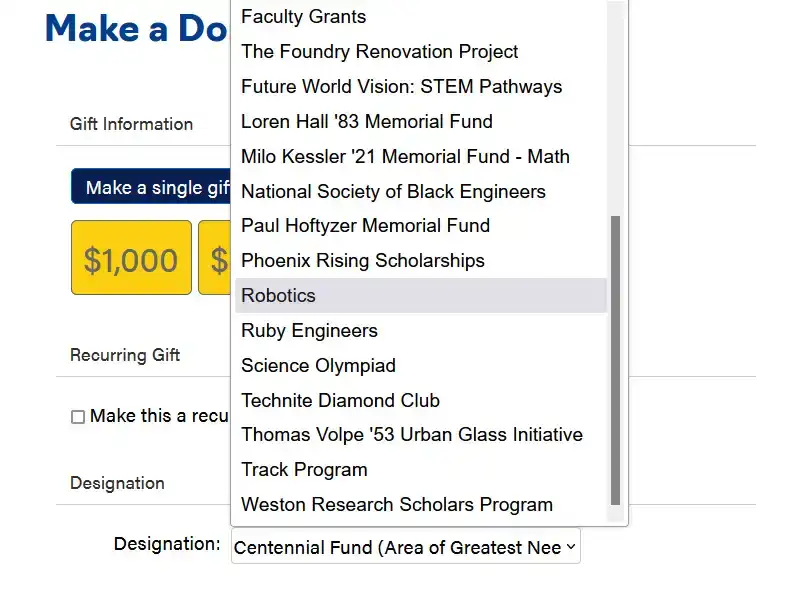Select Loren Hall '83 Memorial Fund

pyautogui.click(x=366, y=122)
